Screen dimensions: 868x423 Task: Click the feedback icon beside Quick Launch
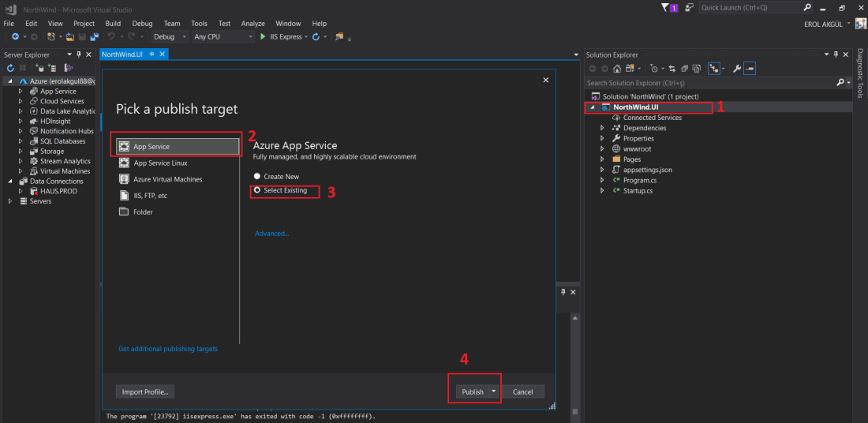tap(689, 7)
